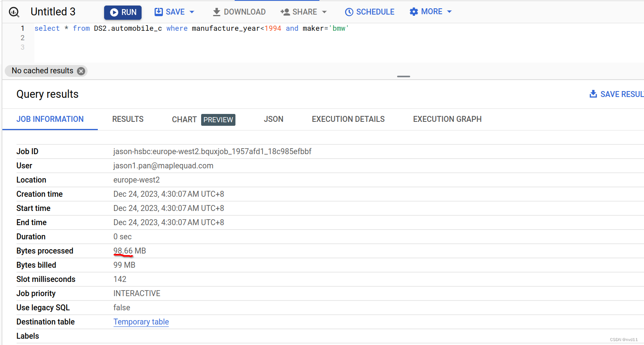
Task: Expand the SAVE dropdown arrow
Action: pos(192,12)
